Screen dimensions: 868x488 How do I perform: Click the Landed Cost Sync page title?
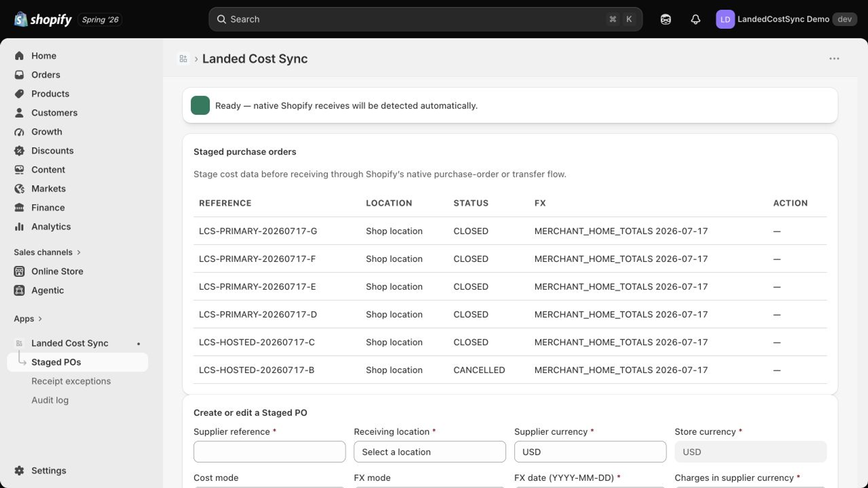coord(255,59)
